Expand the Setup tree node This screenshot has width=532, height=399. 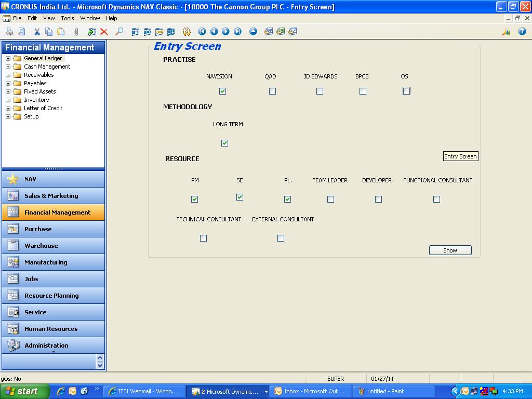click(8, 117)
